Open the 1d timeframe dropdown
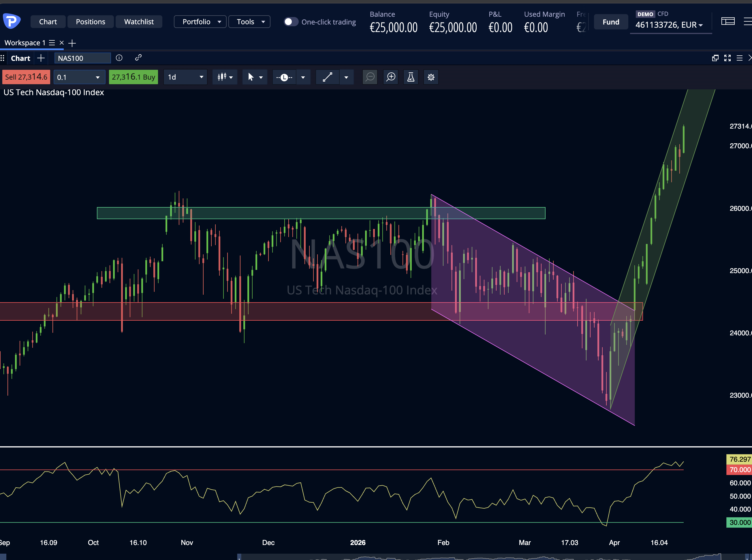Image resolution: width=752 pixels, height=560 pixels. coord(185,77)
